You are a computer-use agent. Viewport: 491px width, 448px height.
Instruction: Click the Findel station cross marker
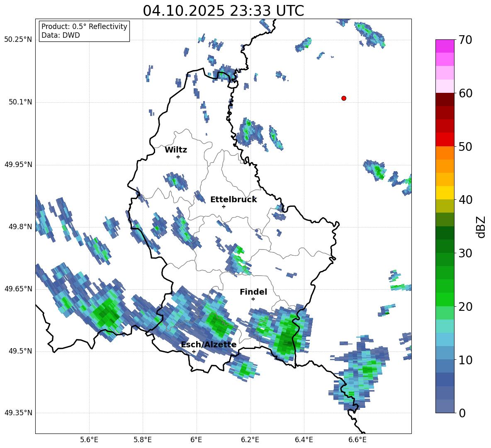coord(253,299)
